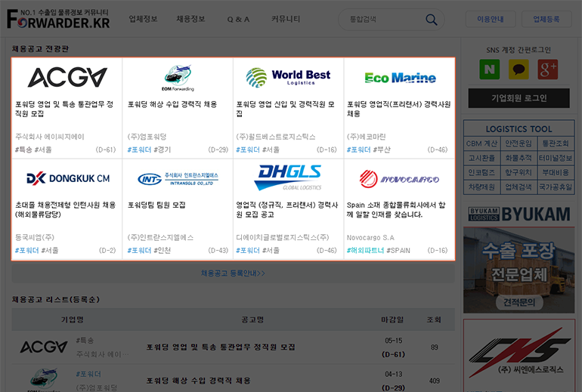
Task: Open the Eco Marine logo card
Action: [400, 78]
